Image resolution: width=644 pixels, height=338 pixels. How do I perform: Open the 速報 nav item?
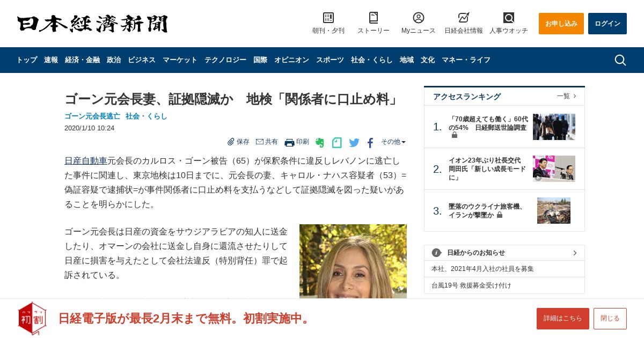(51, 60)
